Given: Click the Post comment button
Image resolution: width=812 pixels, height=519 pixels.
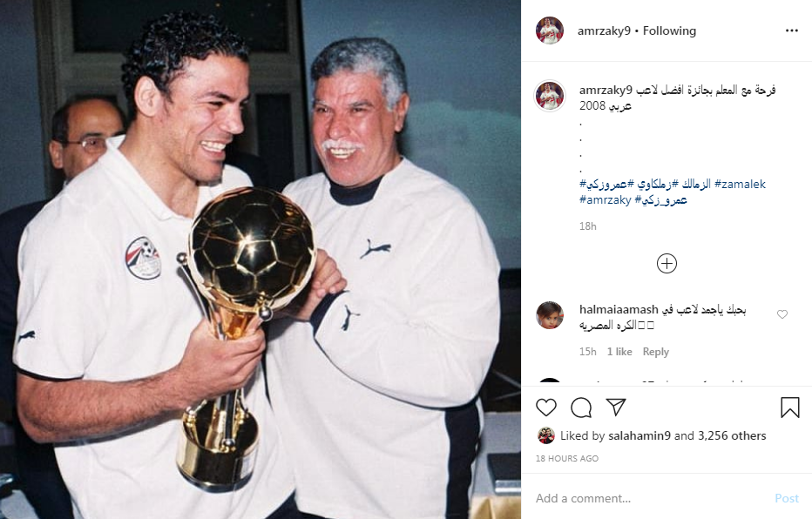Looking at the screenshot, I should 787,498.
